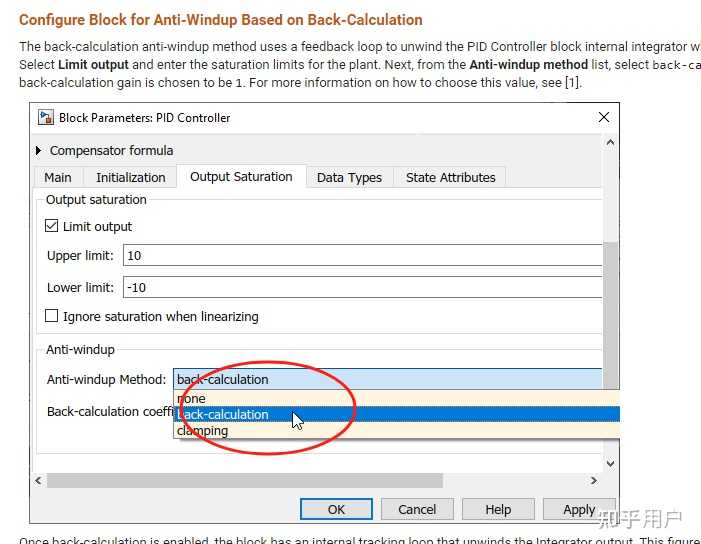Close the Block Parameters dialog

(x=604, y=117)
